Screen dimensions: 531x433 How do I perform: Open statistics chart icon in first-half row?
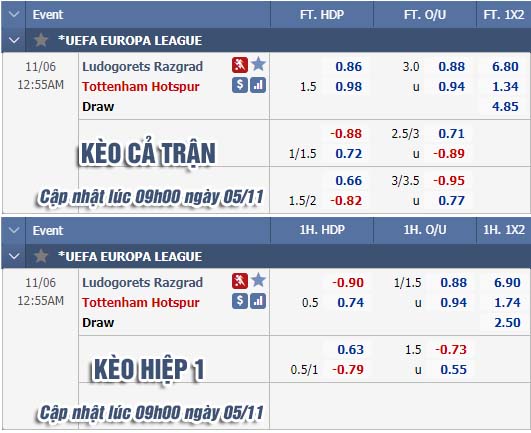coord(258,301)
